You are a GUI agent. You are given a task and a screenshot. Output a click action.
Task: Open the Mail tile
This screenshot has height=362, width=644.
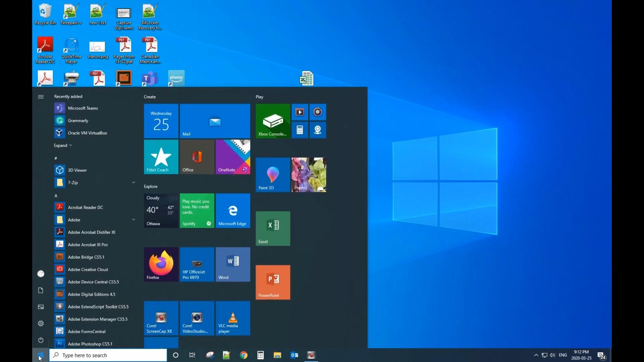pyautogui.click(x=215, y=121)
